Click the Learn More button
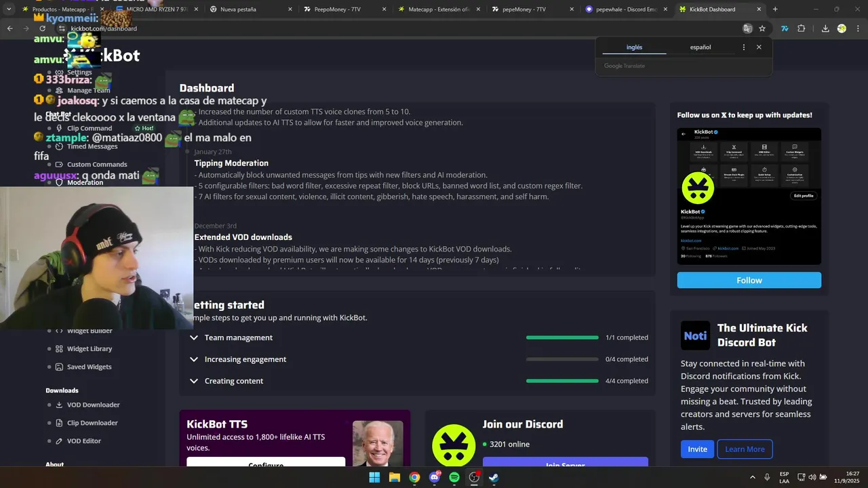868x488 pixels. (745, 449)
